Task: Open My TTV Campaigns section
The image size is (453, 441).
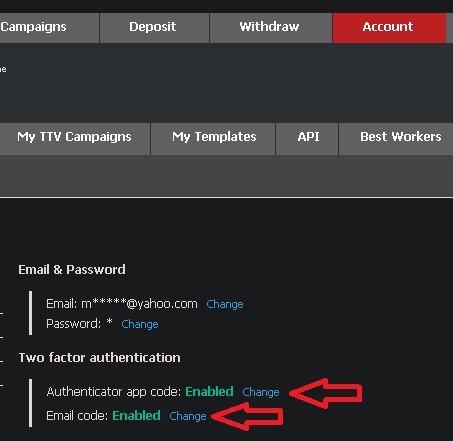Action: (75, 139)
